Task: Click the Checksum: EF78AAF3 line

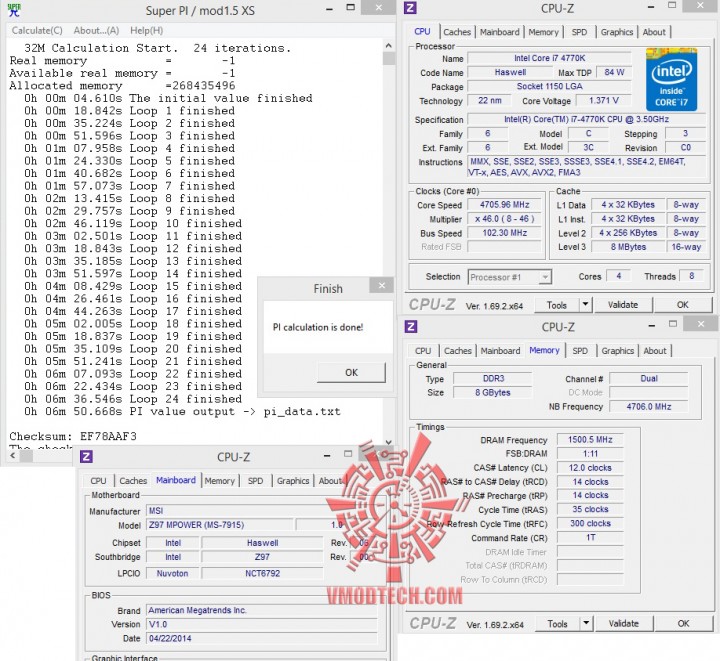Action: pos(73,436)
